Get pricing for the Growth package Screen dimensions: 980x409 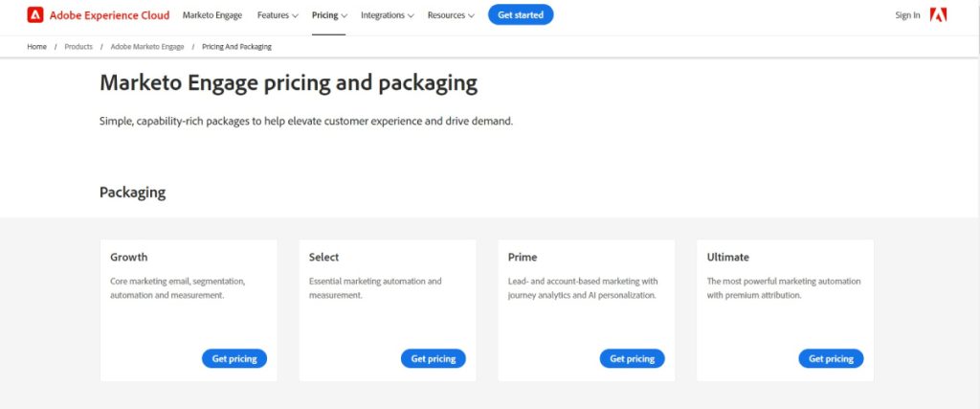click(234, 358)
